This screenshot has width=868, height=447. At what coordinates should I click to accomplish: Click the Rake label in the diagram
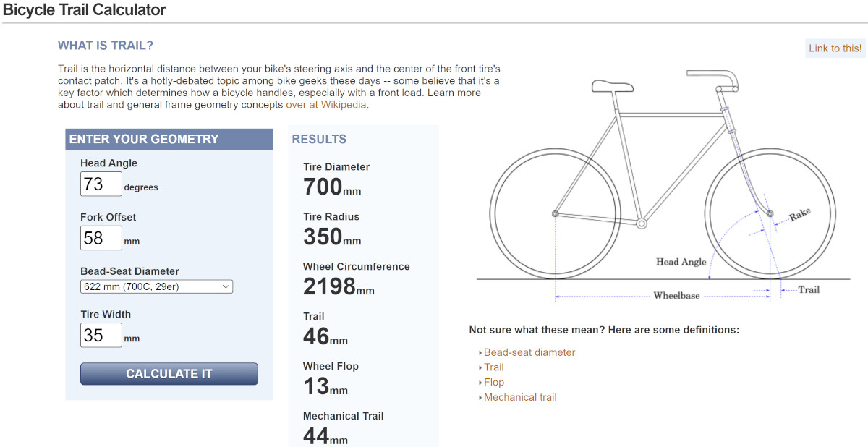coord(800,215)
